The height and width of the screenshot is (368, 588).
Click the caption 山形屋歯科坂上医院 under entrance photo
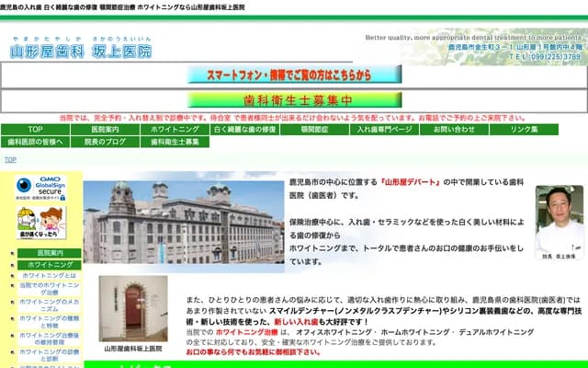pyautogui.click(x=133, y=349)
